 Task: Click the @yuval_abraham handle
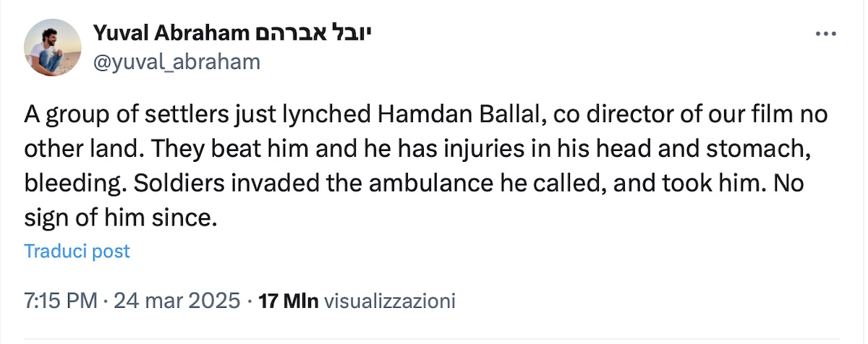click(x=176, y=62)
